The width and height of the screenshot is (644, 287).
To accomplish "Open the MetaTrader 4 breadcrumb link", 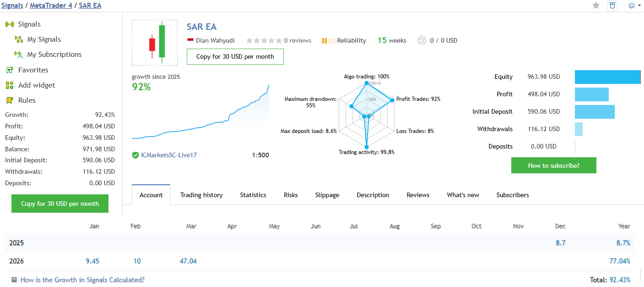I will (x=50, y=6).
